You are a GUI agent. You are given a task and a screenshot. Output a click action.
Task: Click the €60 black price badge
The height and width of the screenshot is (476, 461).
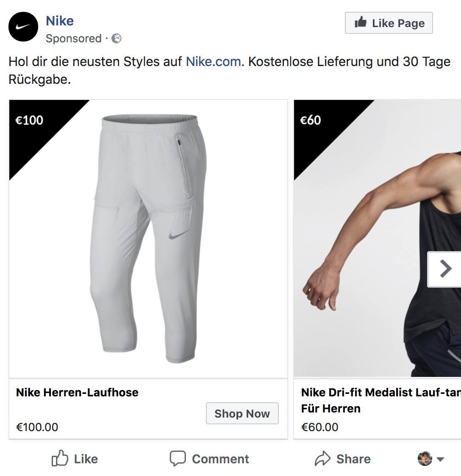(311, 120)
